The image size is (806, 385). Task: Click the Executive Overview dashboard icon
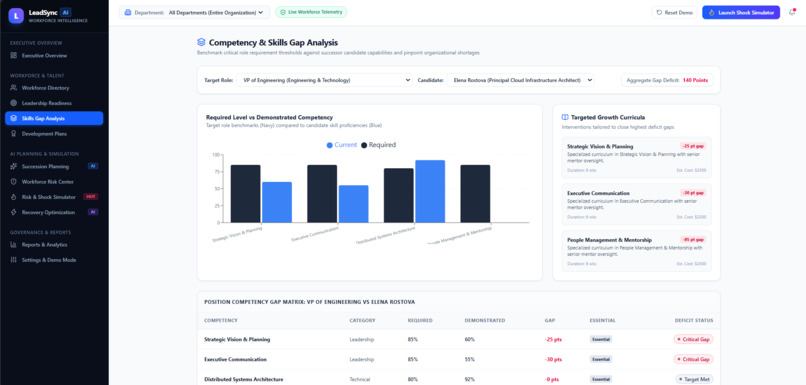pos(13,56)
